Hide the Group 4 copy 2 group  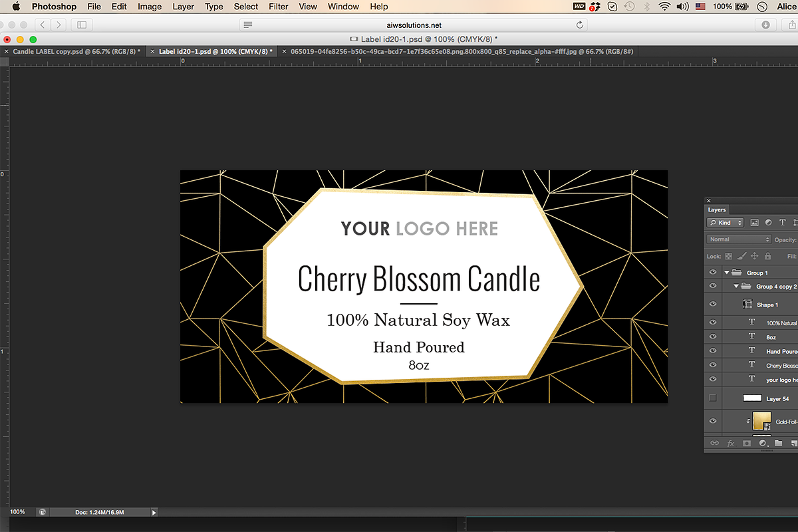(x=713, y=287)
